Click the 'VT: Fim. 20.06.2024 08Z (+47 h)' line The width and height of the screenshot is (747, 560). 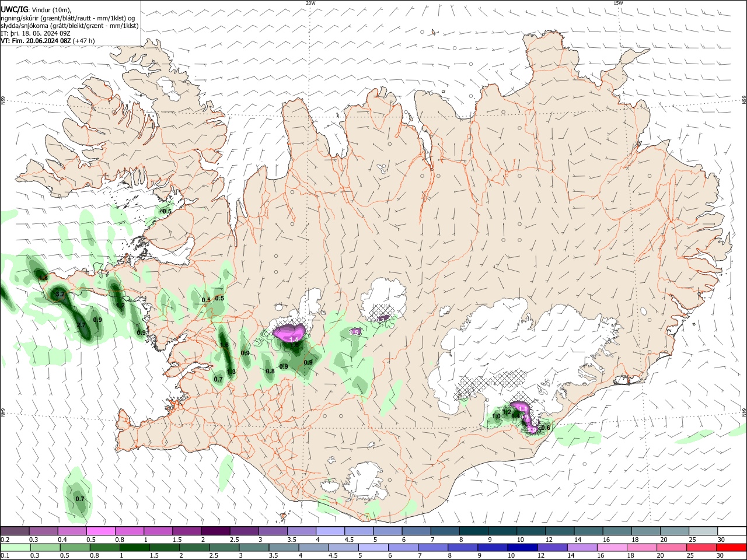(x=48, y=41)
